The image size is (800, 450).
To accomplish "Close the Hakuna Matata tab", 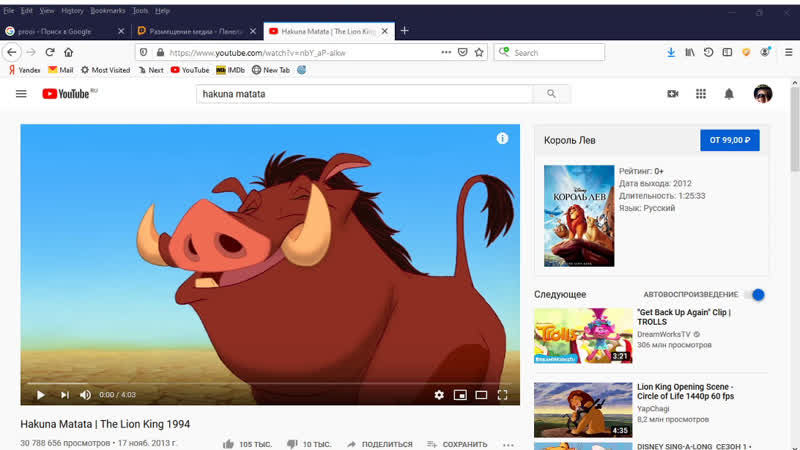I will coord(385,31).
